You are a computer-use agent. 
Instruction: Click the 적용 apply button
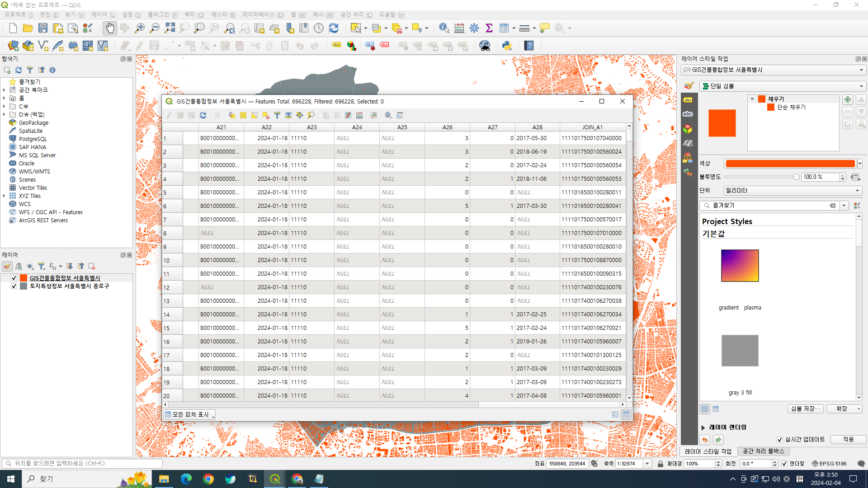848,440
